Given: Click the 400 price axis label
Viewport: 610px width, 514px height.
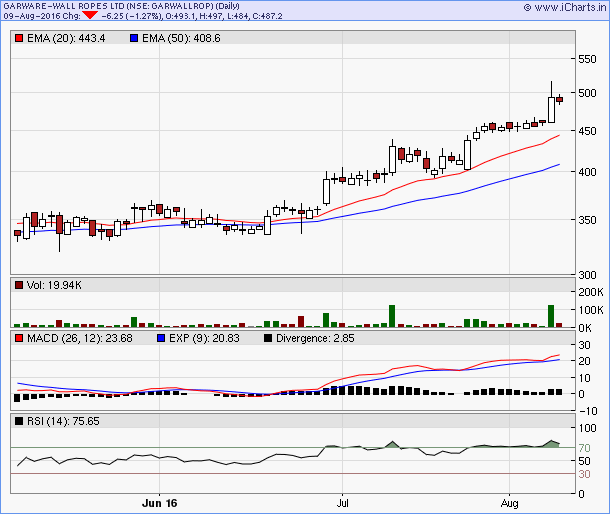Looking at the screenshot, I should pos(587,172).
